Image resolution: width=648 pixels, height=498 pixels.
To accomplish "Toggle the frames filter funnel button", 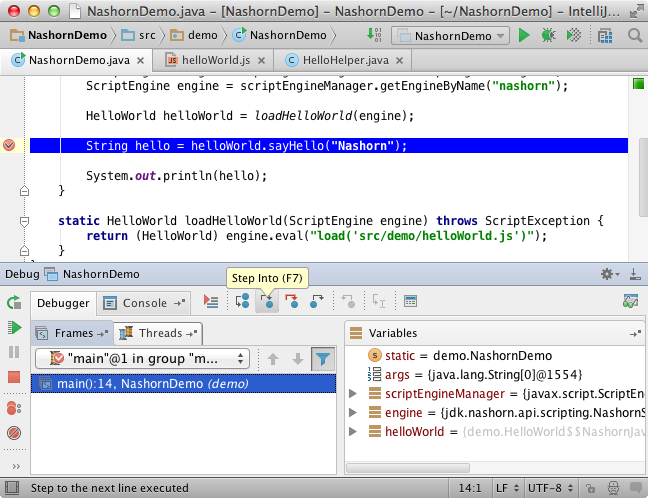I will [323, 359].
